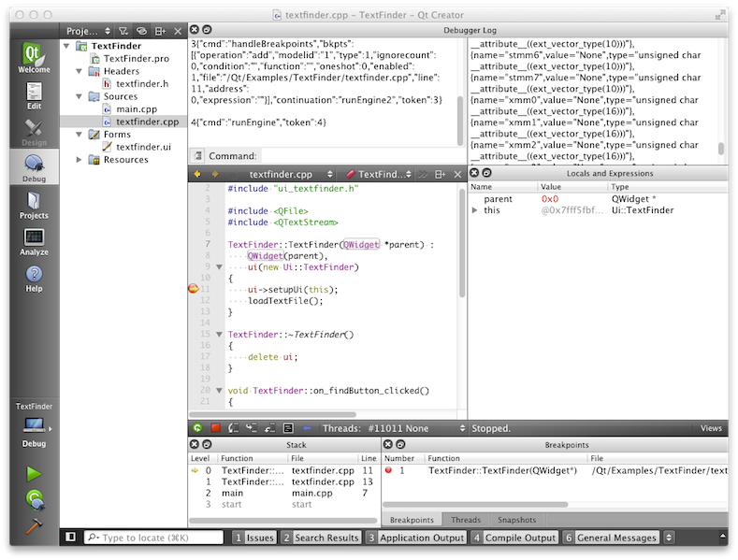The image size is (738, 560).
Task: Toggle breakpoint marker on line 11
Action: point(193,289)
